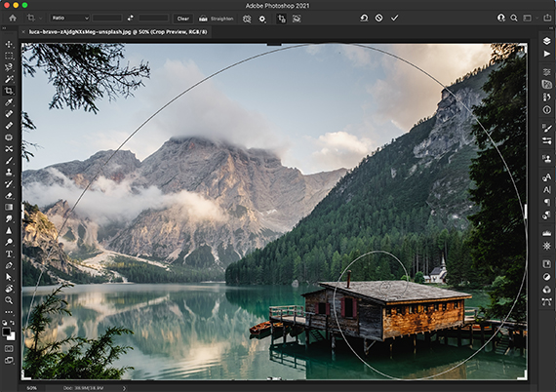Viewport: 556px width, 392px height.
Task: Select the Pen tool
Action: click(x=9, y=265)
